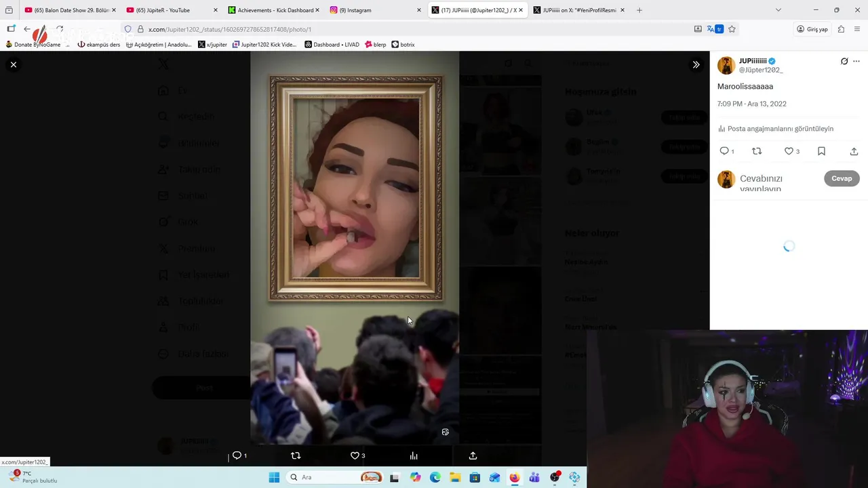The image size is (868, 488).
Task: Open Microsoft Store from the taskbar
Action: point(475,477)
